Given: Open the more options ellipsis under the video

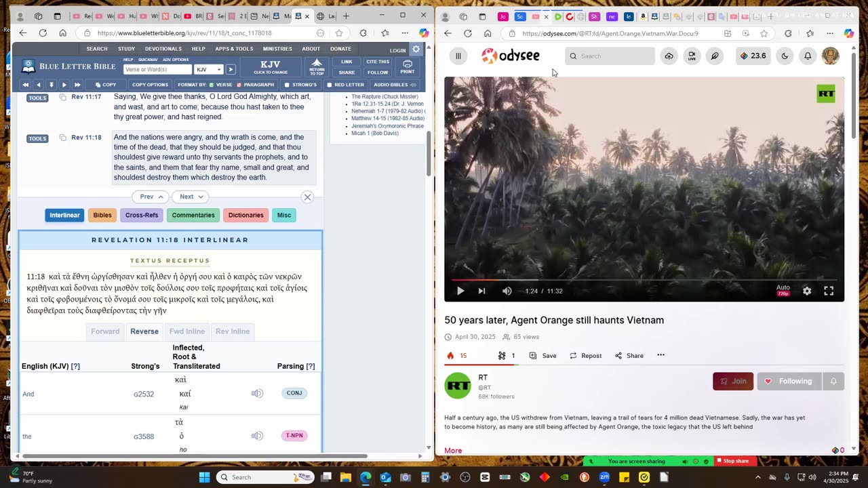Looking at the screenshot, I should 660,355.
